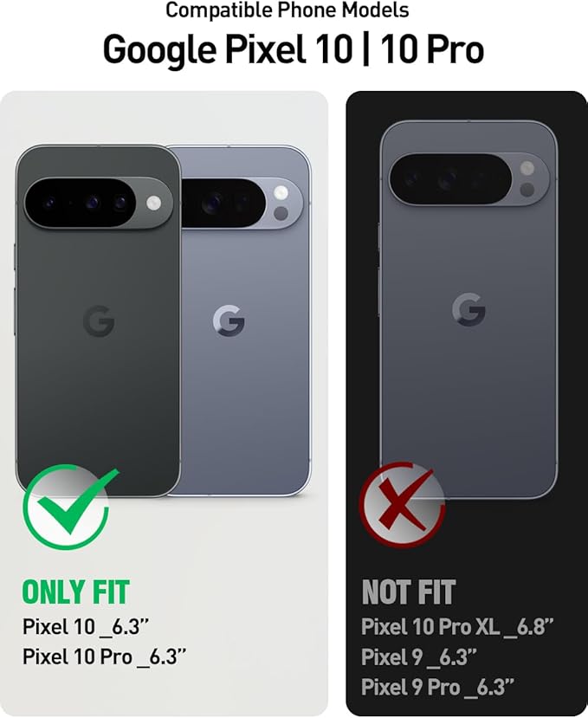Click the NOT FIT heading

[409, 592]
